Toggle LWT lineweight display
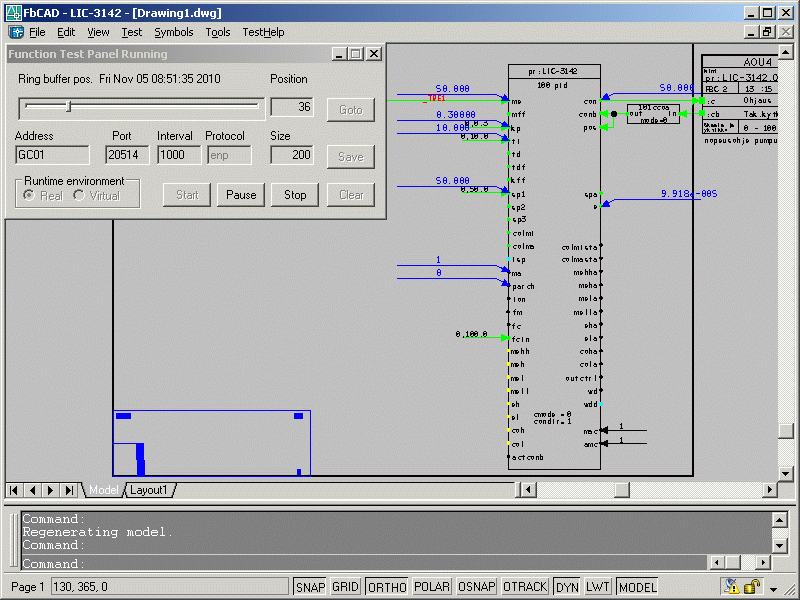800x600 pixels. tap(597, 587)
